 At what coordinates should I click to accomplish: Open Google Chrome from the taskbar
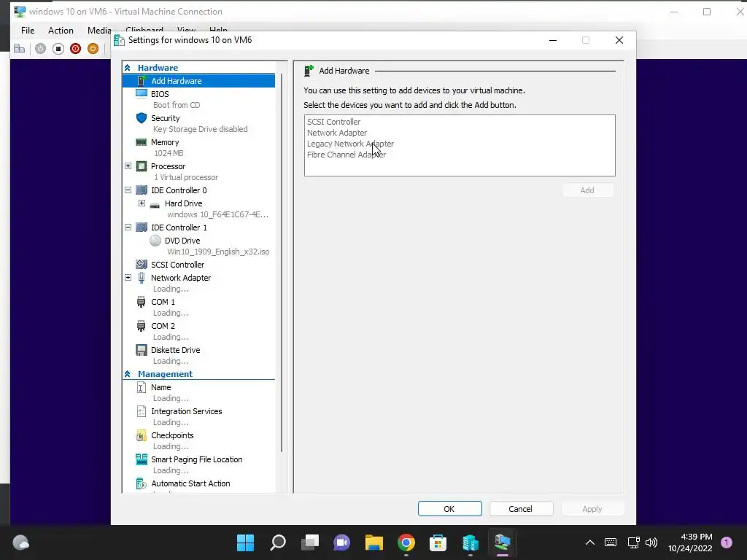point(406,542)
